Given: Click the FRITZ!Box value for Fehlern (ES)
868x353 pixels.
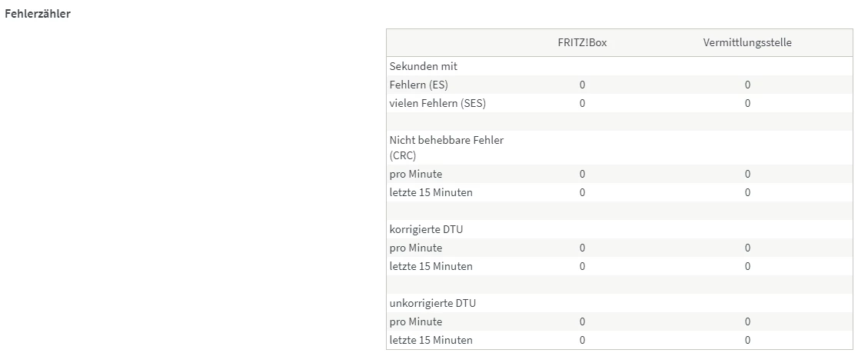Looking at the screenshot, I should 582,85.
